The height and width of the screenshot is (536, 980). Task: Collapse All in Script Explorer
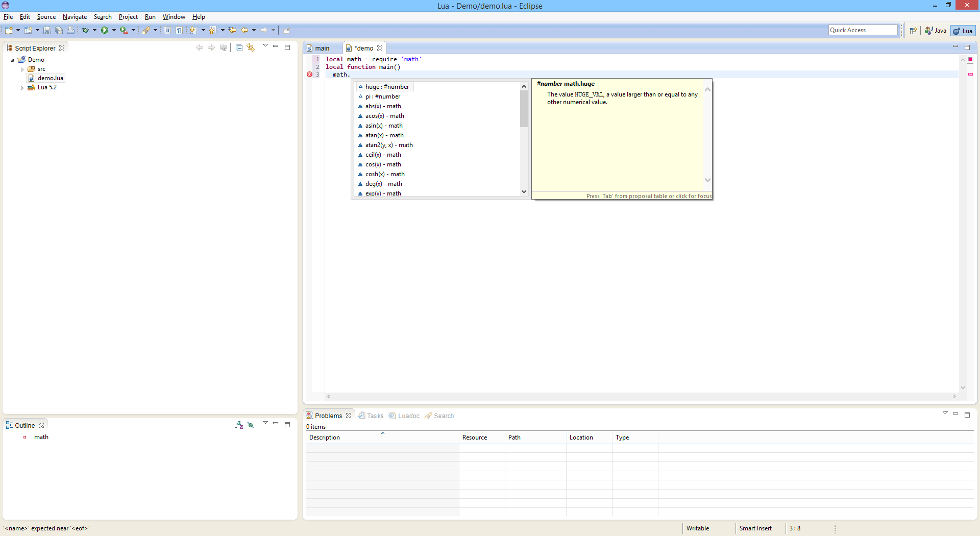tap(239, 48)
